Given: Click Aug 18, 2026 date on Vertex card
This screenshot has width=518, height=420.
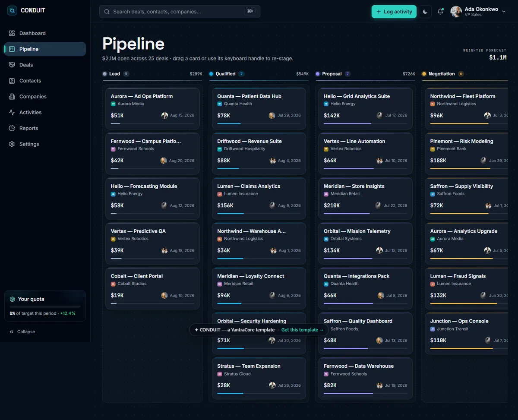Looking at the screenshot, I should [182, 250].
